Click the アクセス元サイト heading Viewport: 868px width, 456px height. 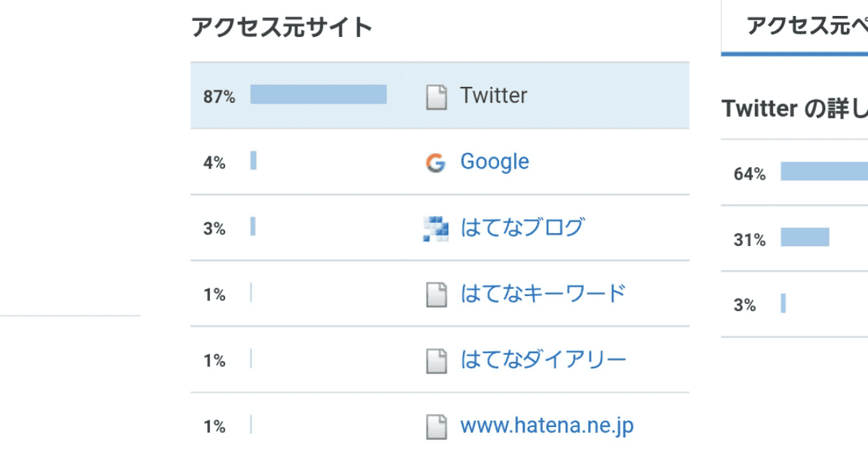coord(281,28)
